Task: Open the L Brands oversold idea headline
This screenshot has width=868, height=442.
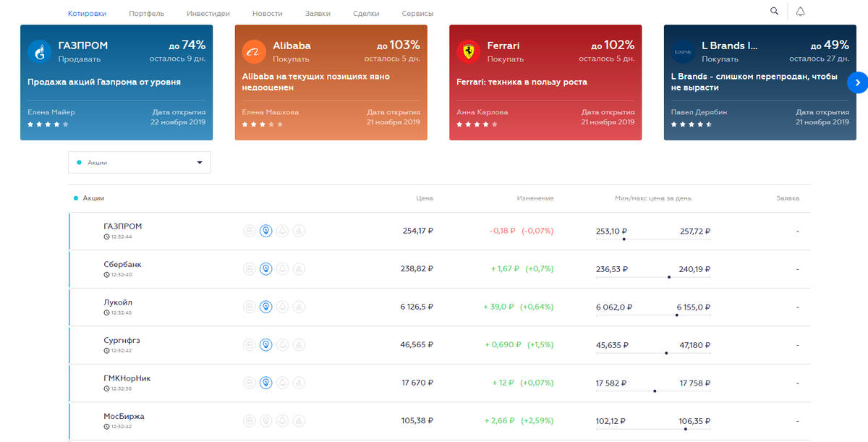Action: tap(754, 82)
